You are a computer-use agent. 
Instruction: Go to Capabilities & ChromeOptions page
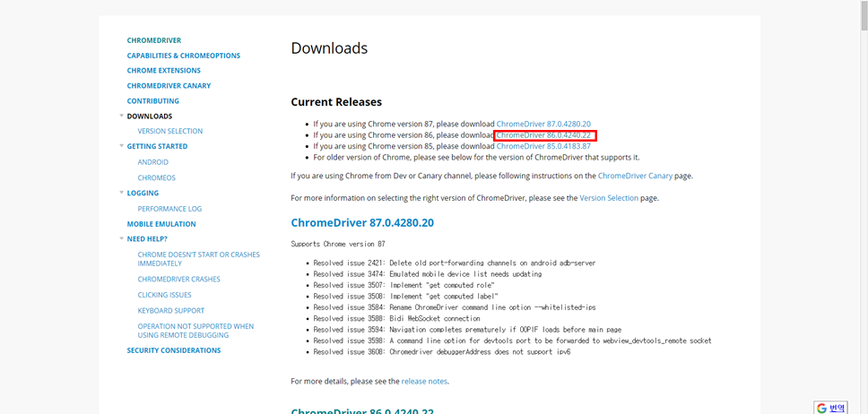pyautogui.click(x=183, y=56)
